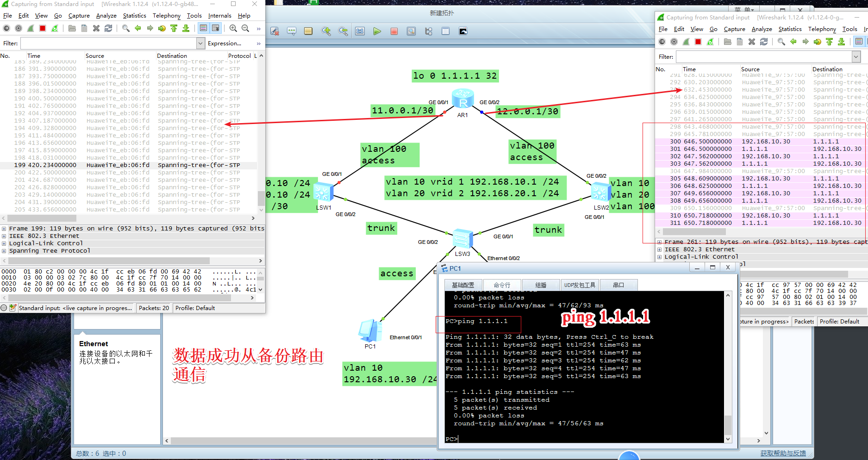Expand Logical-Link Control in left Wireshark
This screenshot has width=868, height=460.
(x=4, y=243)
